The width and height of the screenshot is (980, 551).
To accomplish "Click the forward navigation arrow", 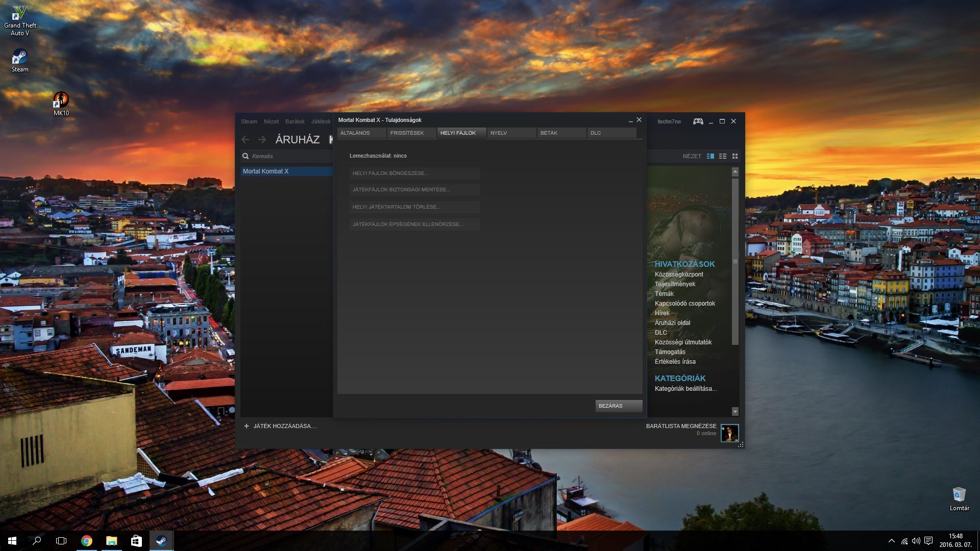I will click(x=262, y=139).
